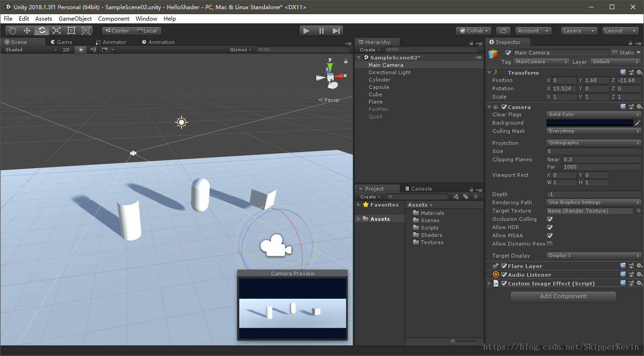Select the Directional Light sun gizmo

pos(182,122)
